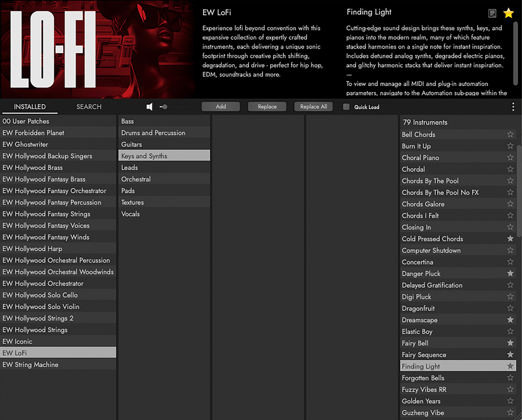The image size is (522, 420).
Task: Select EW Hollywood Fantasy Orchestrator library
Action: tap(58, 191)
